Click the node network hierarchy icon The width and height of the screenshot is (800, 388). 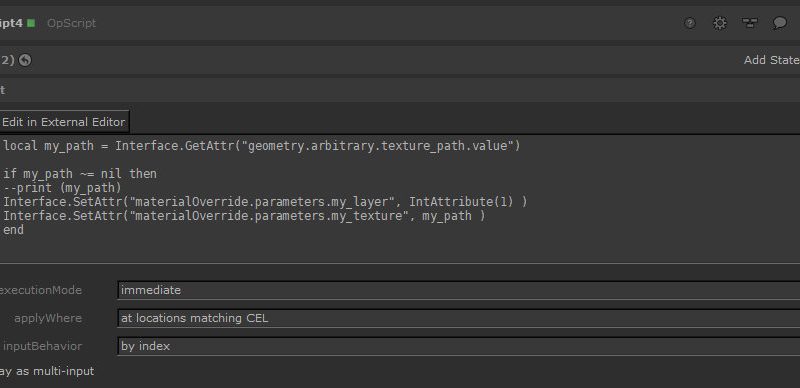pyautogui.click(x=749, y=23)
